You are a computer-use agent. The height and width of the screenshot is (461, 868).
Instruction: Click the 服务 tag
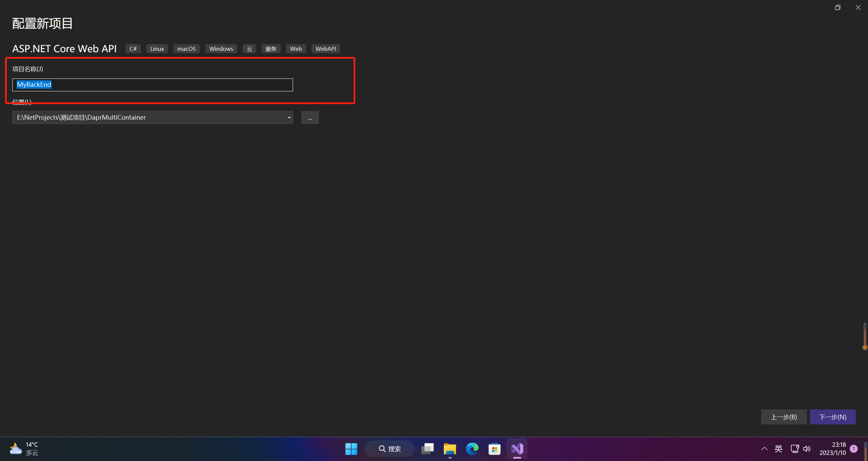click(x=271, y=49)
